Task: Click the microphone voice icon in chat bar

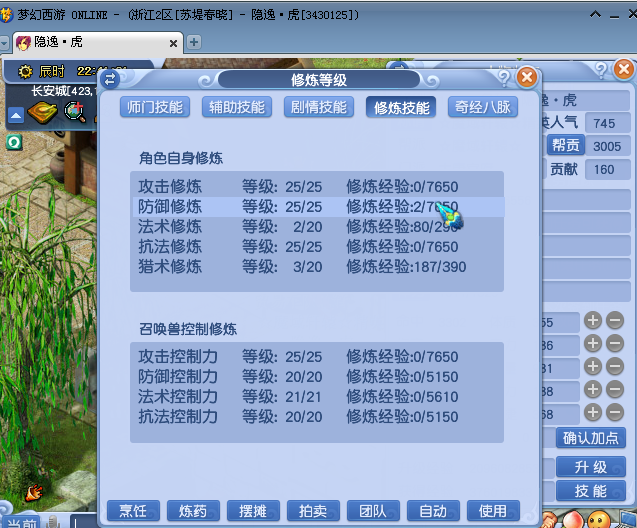Action: pos(53,522)
